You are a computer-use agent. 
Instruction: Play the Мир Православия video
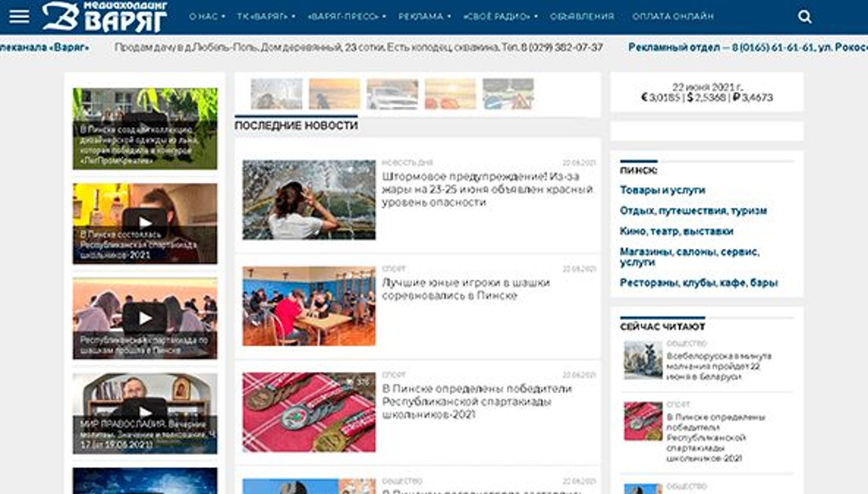click(x=145, y=412)
